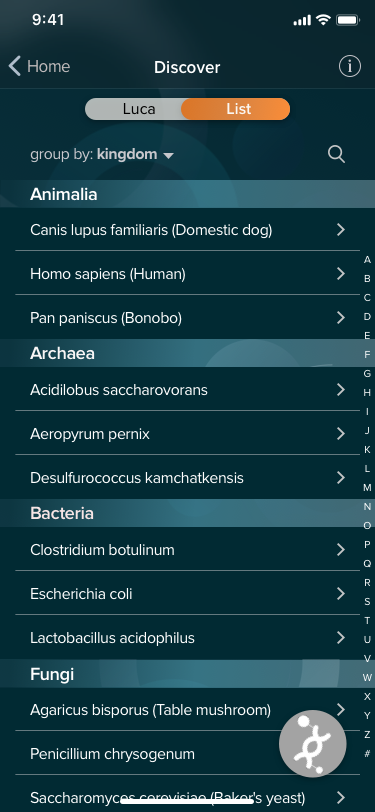Select the List segment

coord(238,109)
